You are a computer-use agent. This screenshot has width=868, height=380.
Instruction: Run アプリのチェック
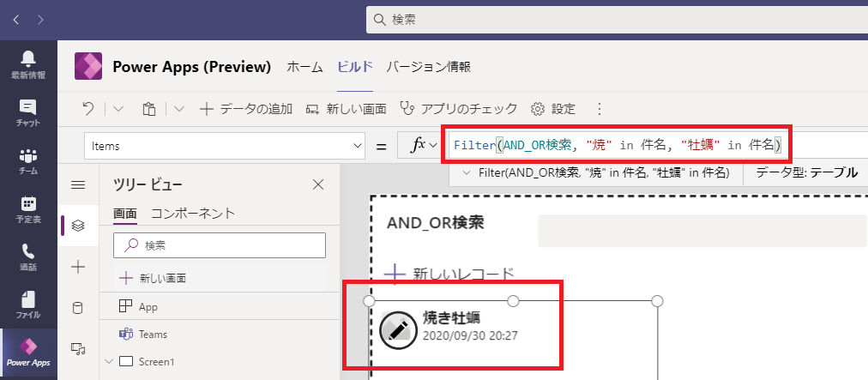click(x=459, y=109)
